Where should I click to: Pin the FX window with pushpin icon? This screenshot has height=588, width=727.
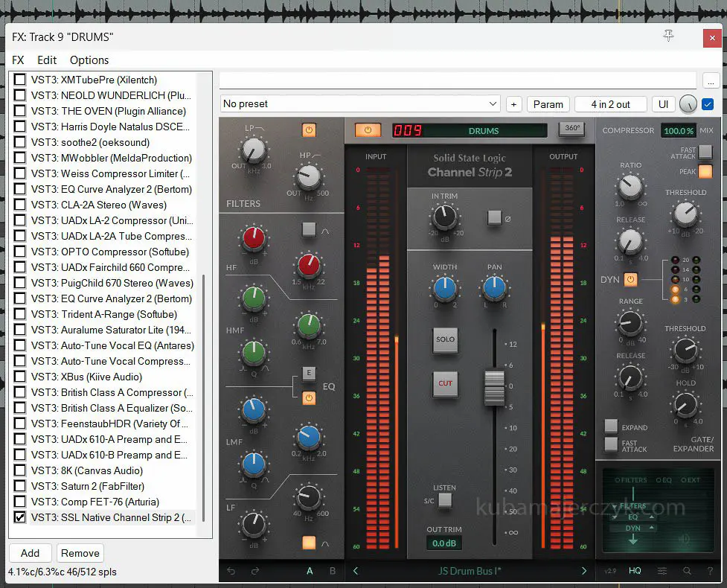tap(668, 36)
